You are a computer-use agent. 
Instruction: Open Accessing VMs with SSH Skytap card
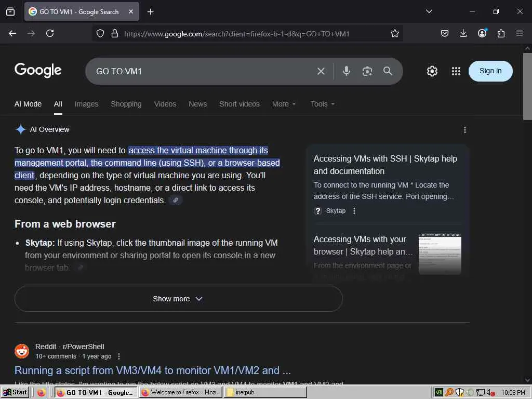pyautogui.click(x=385, y=165)
